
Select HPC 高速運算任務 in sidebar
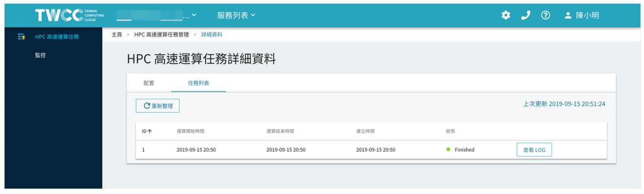point(57,37)
